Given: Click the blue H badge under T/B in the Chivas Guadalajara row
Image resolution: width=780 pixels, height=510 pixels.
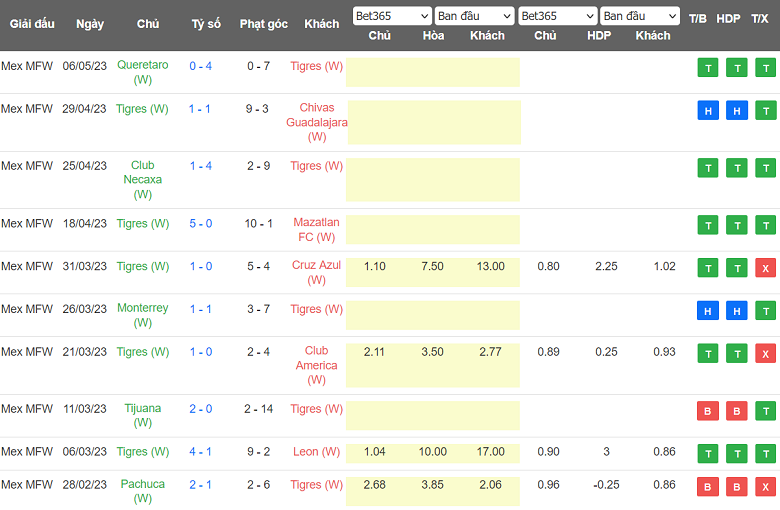Looking at the screenshot, I should click(x=708, y=111).
